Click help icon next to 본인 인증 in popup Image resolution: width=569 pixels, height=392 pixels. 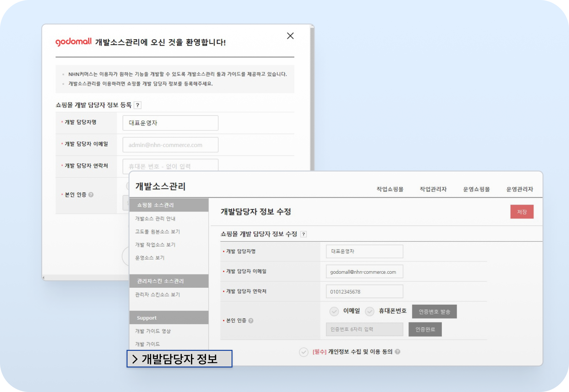[x=91, y=195]
